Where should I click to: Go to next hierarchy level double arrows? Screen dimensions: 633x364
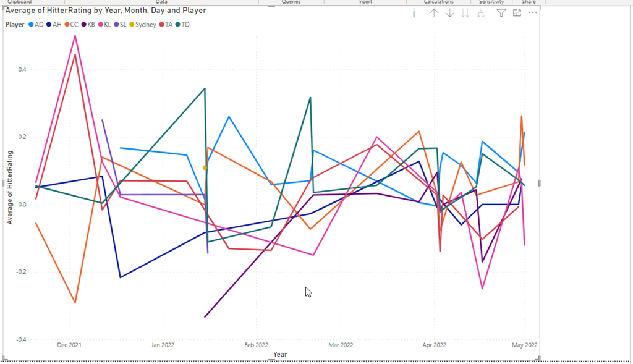465,13
